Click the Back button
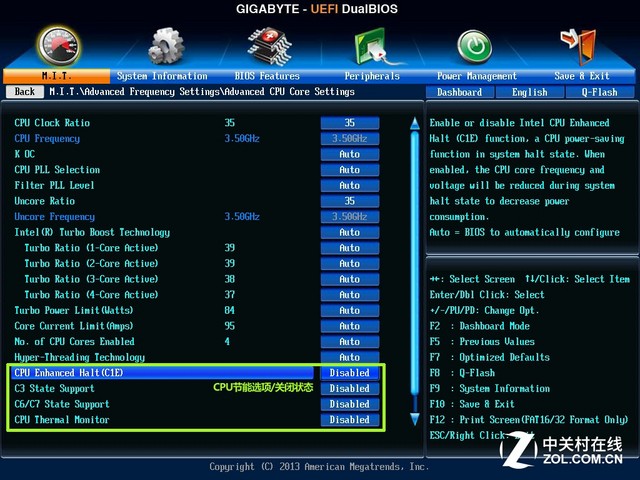 click(x=25, y=91)
